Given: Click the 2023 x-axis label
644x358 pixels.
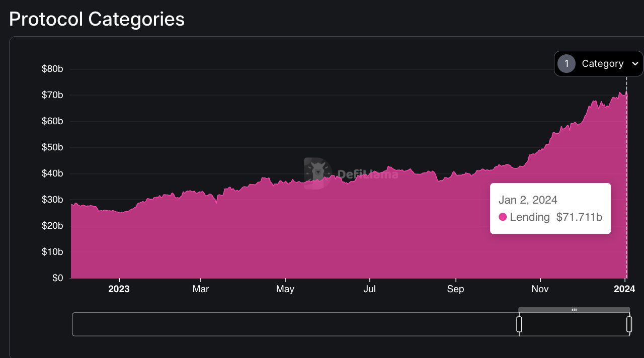Looking at the screenshot, I should click(x=119, y=289).
